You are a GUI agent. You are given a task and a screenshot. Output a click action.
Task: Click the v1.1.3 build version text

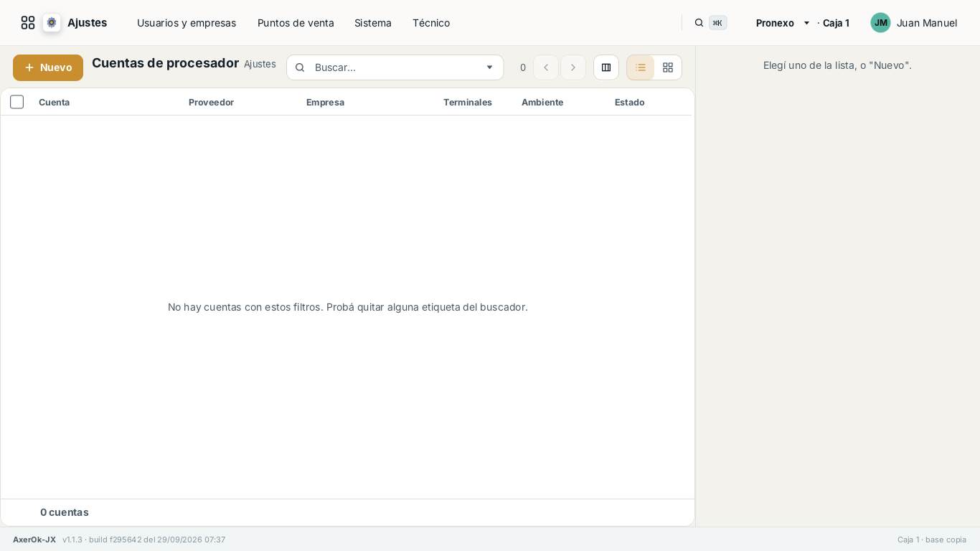[x=143, y=540]
